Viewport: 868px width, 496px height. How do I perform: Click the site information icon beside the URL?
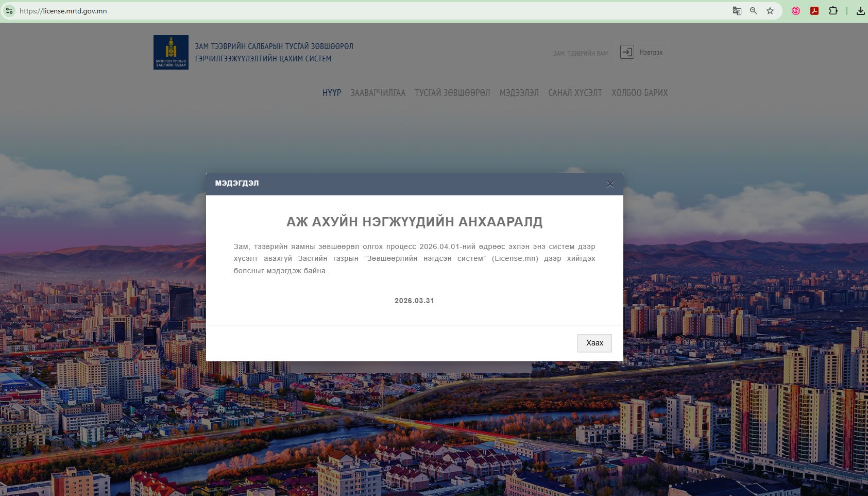pyautogui.click(x=9, y=11)
